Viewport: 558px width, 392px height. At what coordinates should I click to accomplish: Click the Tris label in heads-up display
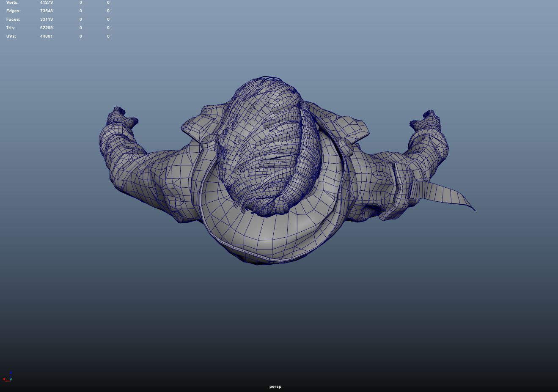tap(11, 28)
